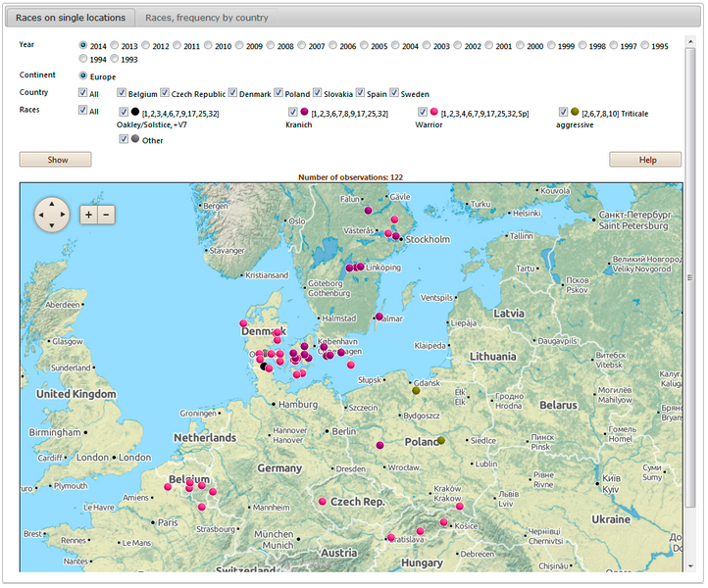This screenshot has width=708, height=588.
Task: Zoom in on the map with plus button
Action: (88, 215)
